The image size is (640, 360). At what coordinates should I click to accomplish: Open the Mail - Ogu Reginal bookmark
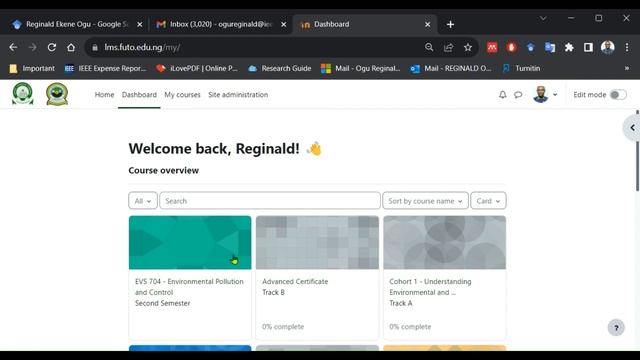point(361,68)
